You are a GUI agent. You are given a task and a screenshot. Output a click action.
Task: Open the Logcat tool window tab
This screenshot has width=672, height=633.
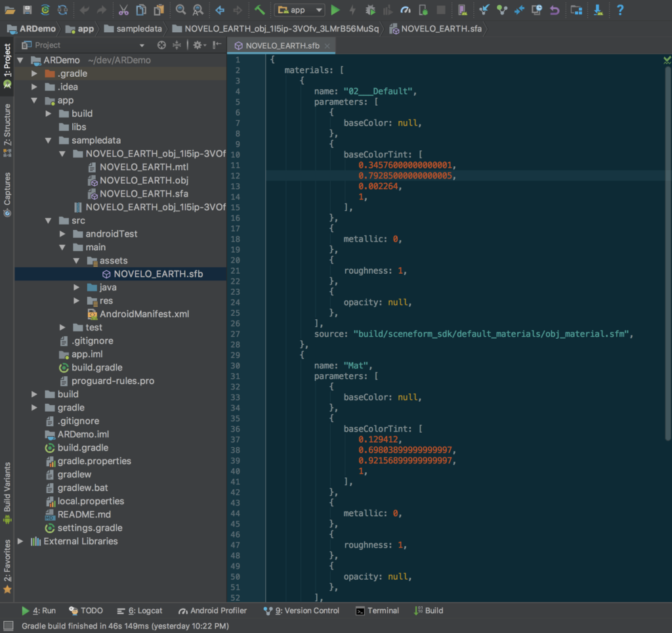tap(140, 611)
